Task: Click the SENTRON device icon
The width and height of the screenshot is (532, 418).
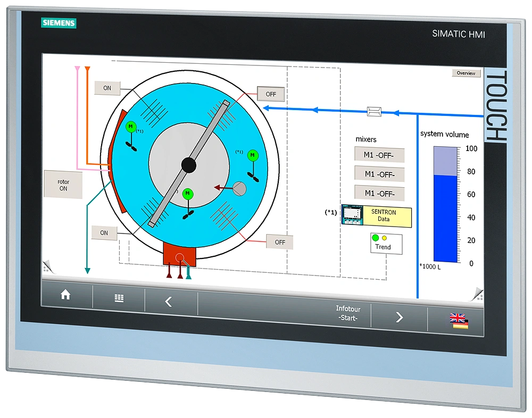Action: [352, 215]
